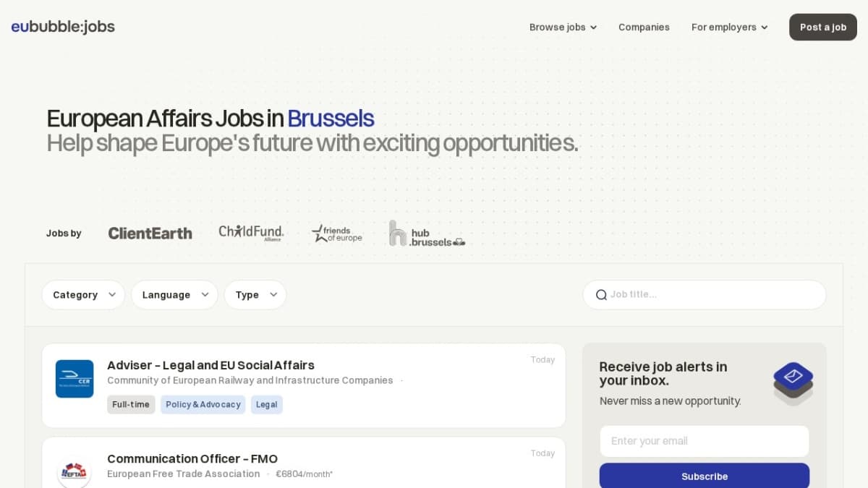Open the Language filter dropdown
This screenshot has height=488, width=868.
[x=174, y=294]
